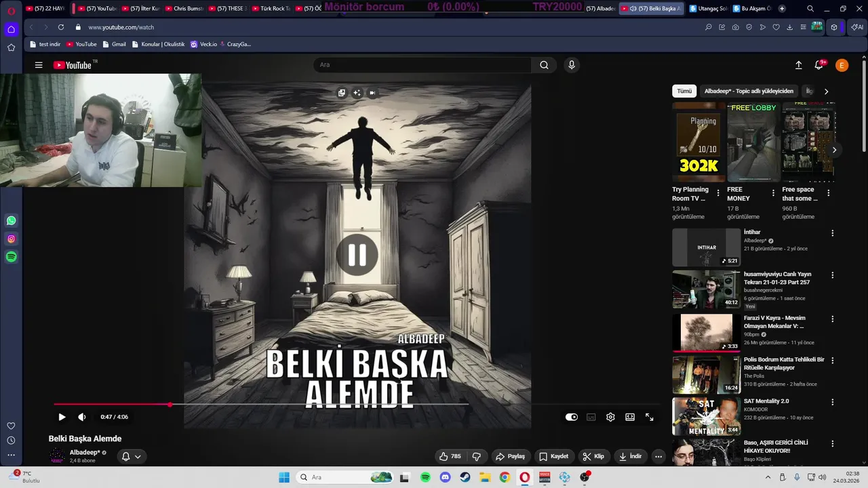Open the video player settings gear
The height and width of the screenshot is (488, 868).
pyautogui.click(x=610, y=417)
